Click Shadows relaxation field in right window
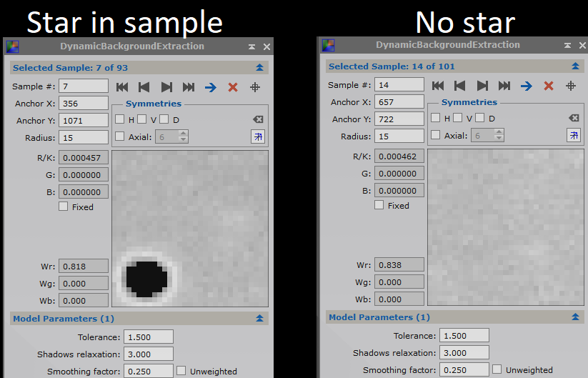This screenshot has width=588, height=378. (464, 352)
